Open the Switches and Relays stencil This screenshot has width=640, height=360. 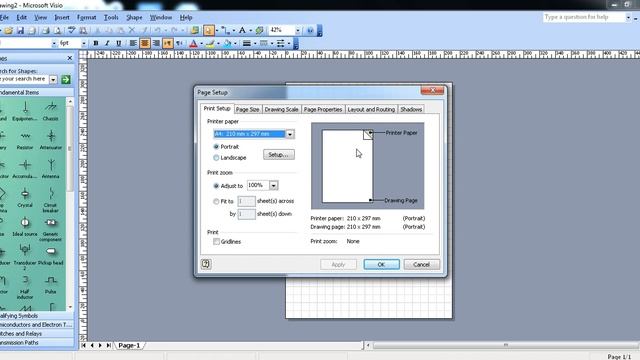(36, 333)
